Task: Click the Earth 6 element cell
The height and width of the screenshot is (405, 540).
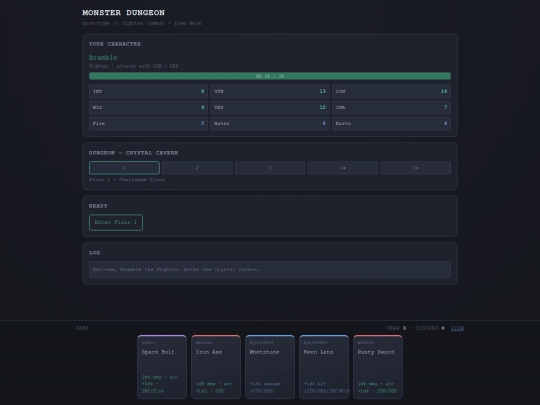Action: coord(391,124)
